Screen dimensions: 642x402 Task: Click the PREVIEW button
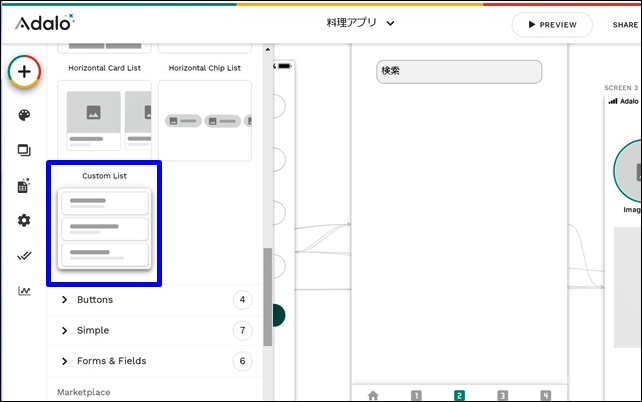552,25
